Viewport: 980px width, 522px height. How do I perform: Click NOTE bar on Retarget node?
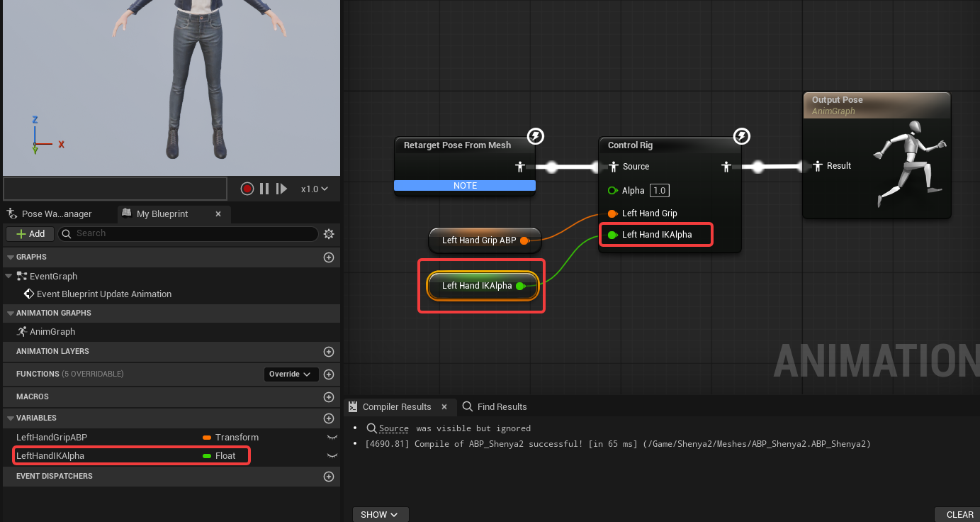(465, 185)
